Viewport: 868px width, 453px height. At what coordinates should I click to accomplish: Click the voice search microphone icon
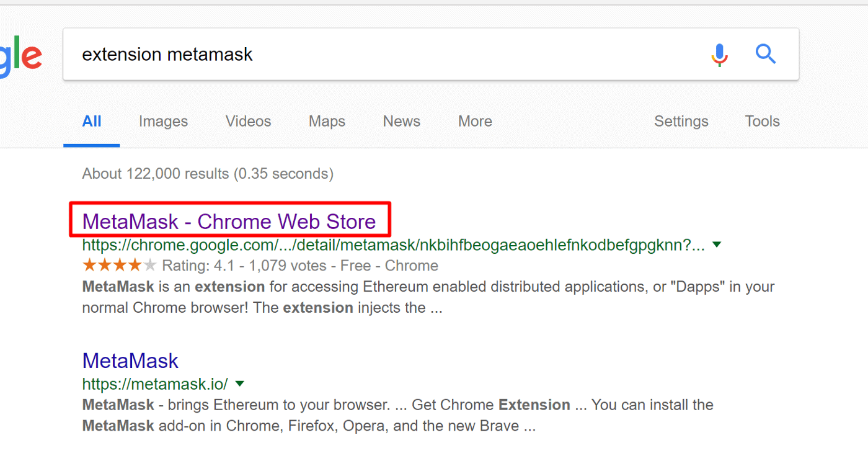pyautogui.click(x=719, y=55)
